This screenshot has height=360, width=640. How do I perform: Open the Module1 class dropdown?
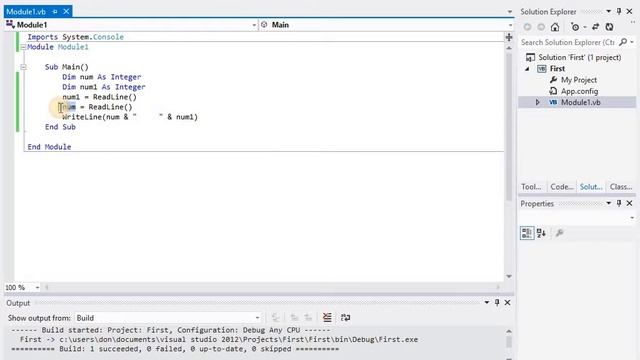(x=254, y=25)
